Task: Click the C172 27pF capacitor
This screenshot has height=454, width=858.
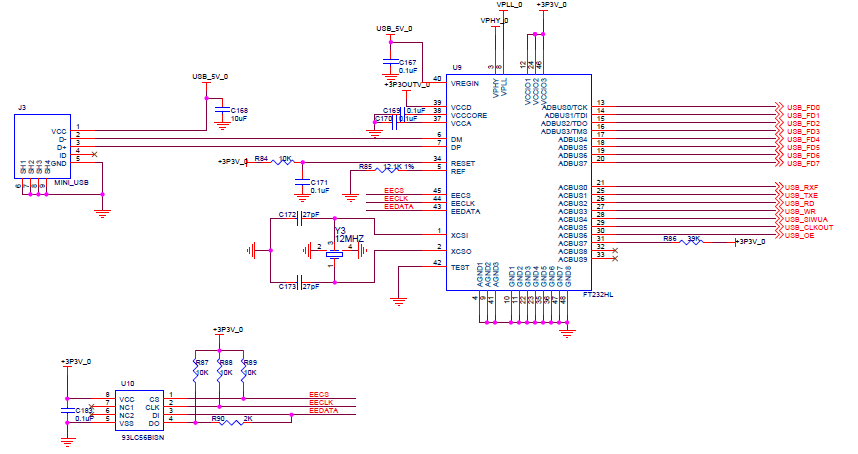Action: (x=299, y=219)
